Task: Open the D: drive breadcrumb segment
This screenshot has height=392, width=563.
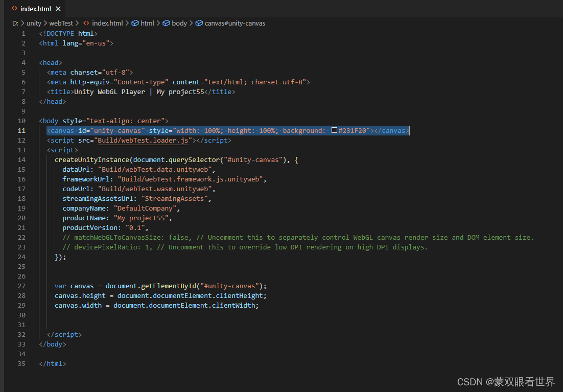Action: (15, 23)
